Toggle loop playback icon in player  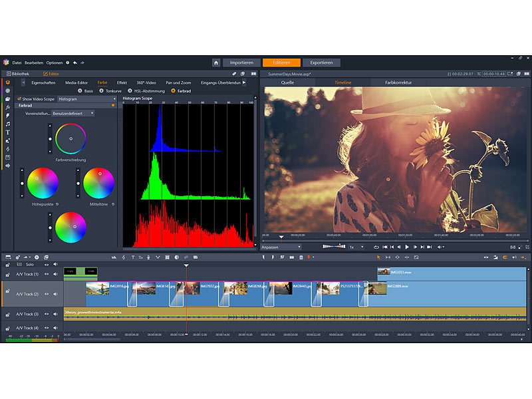pos(376,247)
